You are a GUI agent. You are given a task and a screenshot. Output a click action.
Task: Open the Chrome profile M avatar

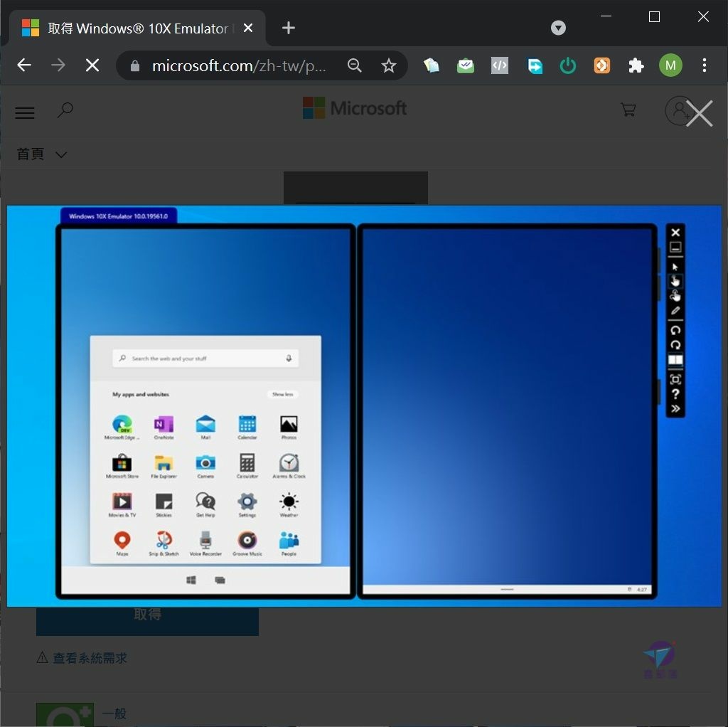[670, 65]
